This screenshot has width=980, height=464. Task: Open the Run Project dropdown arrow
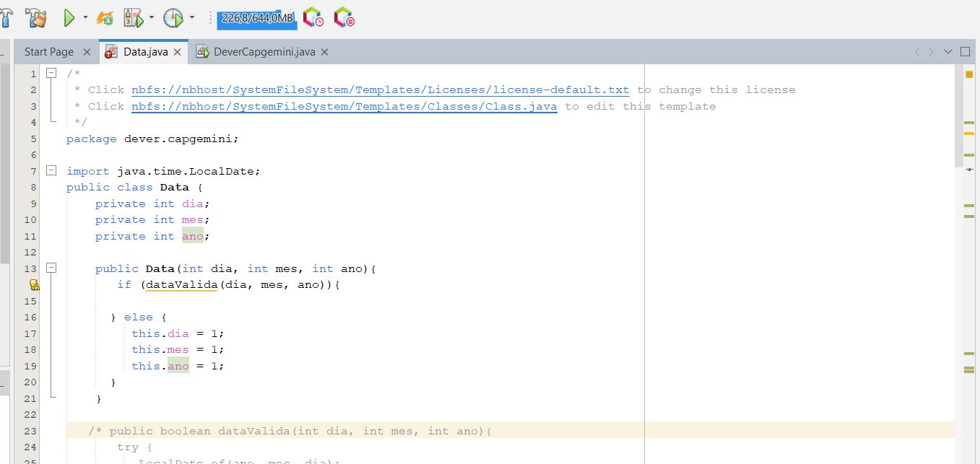[85, 17]
